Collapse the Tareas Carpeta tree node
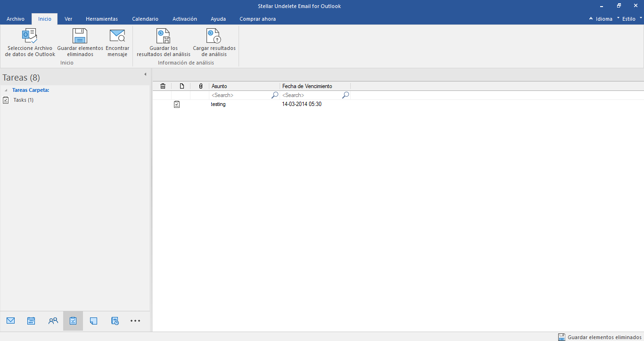The image size is (644, 341). (x=6, y=90)
